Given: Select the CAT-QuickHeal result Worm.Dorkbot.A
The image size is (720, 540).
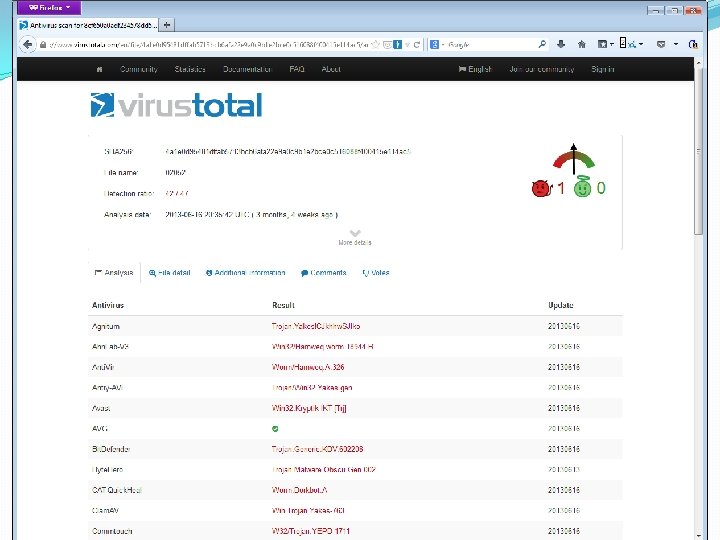Looking at the screenshot, I should click(x=299, y=490).
